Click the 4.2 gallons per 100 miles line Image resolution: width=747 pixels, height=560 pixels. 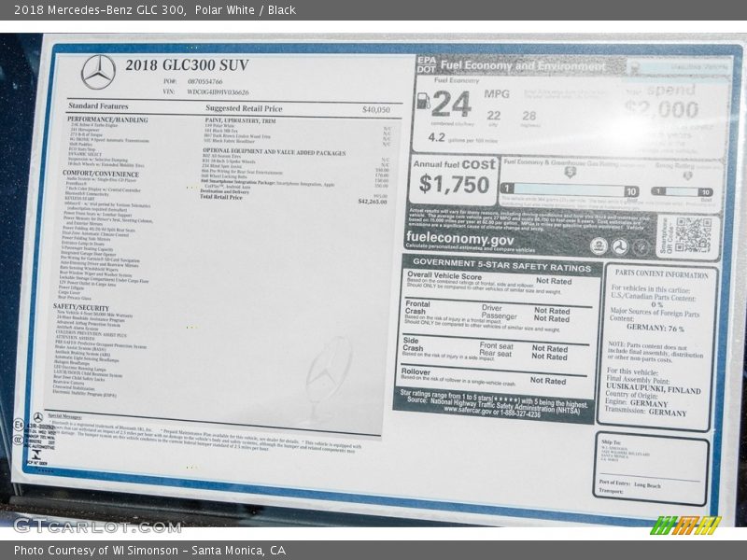(x=462, y=138)
